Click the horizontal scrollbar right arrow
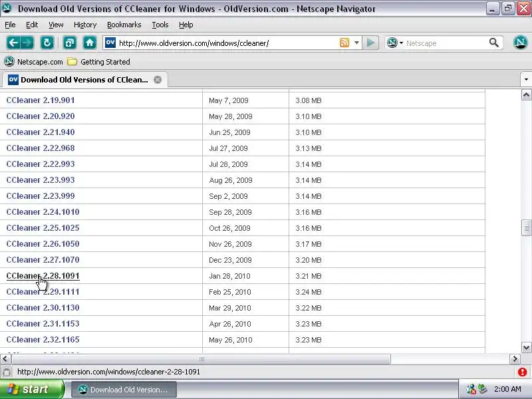This screenshot has height=399, width=532. point(515,359)
